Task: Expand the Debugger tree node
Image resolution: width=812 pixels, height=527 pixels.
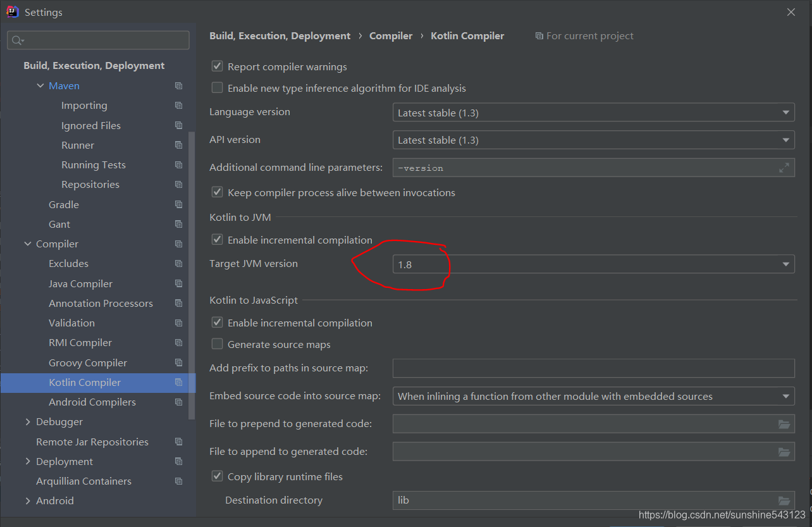Action: (x=28, y=422)
